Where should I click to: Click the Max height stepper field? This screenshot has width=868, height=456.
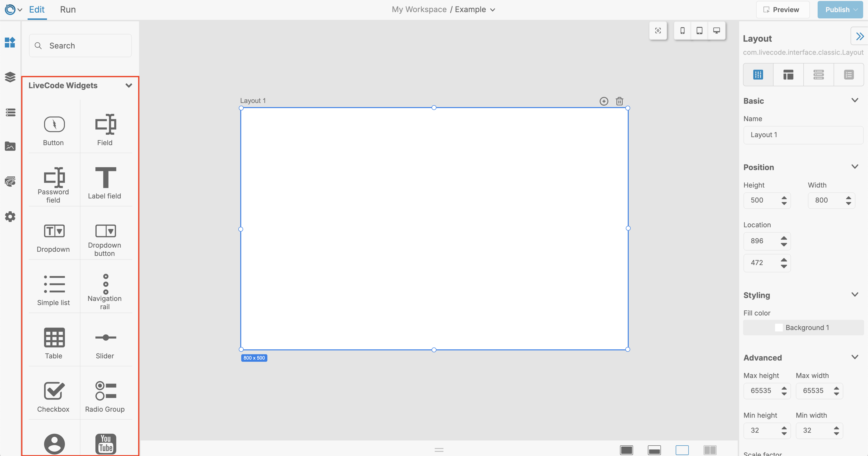point(767,391)
